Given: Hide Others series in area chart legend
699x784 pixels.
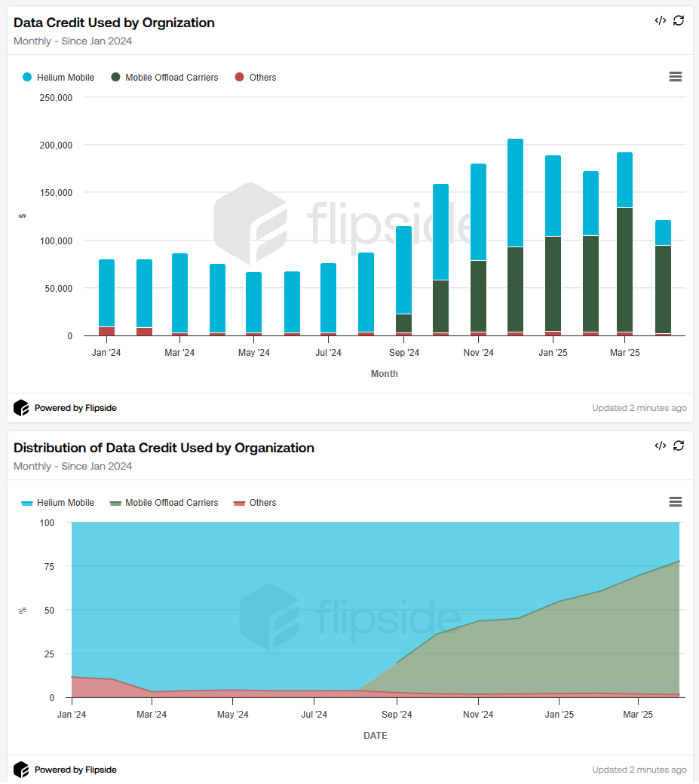Looking at the screenshot, I should (x=262, y=503).
